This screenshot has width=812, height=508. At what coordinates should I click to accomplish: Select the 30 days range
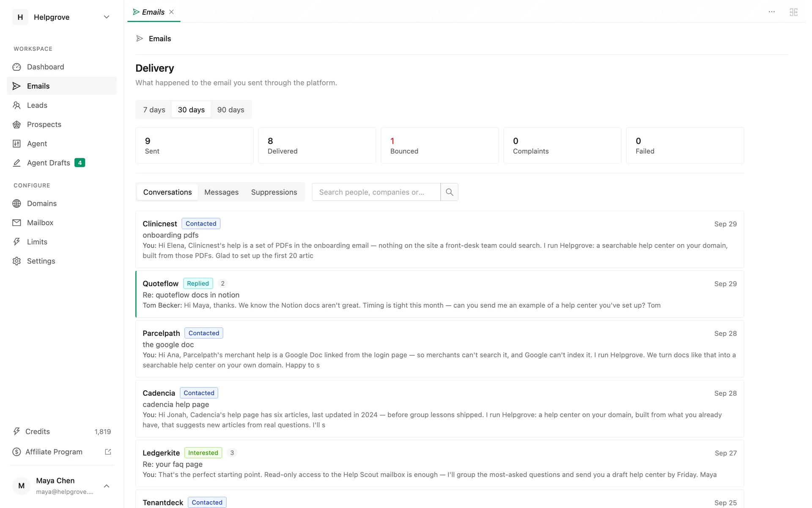point(191,110)
